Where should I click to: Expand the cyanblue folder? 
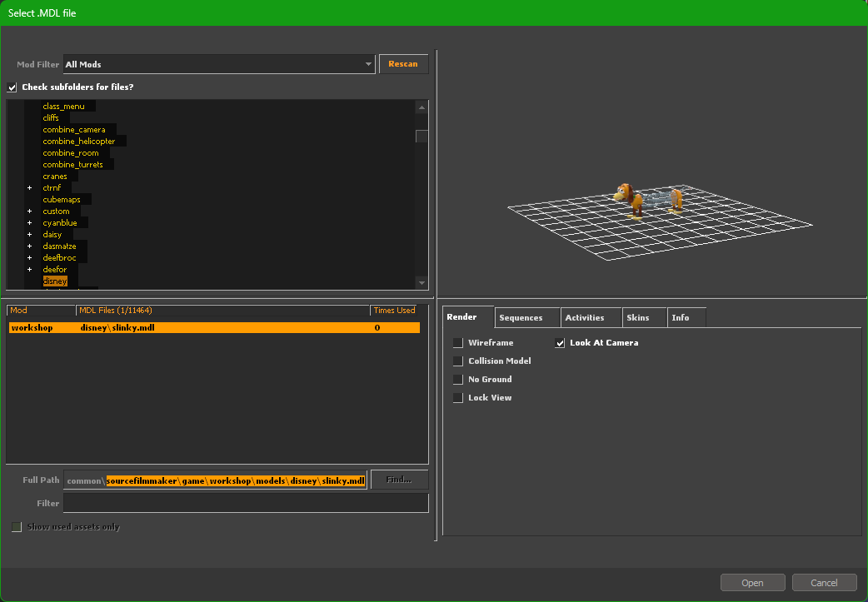coord(30,223)
